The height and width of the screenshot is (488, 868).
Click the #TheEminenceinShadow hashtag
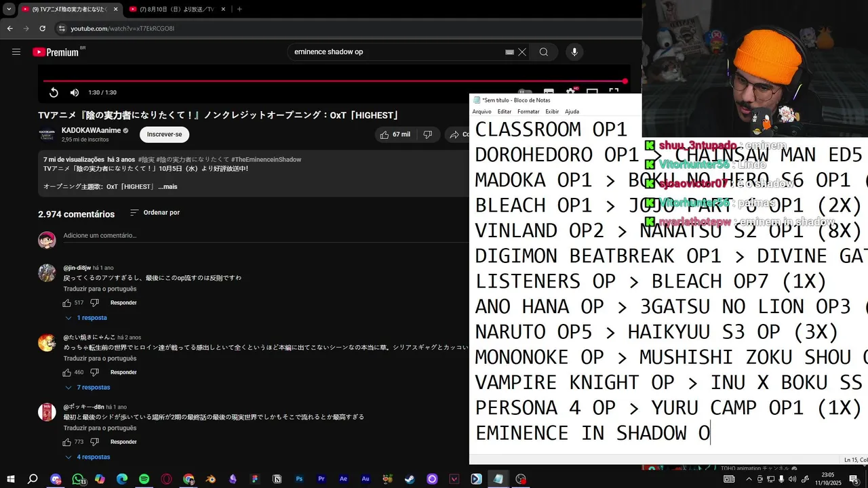[x=266, y=160]
